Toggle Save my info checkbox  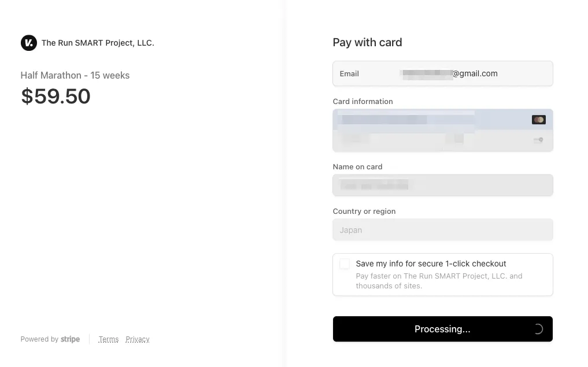click(345, 264)
